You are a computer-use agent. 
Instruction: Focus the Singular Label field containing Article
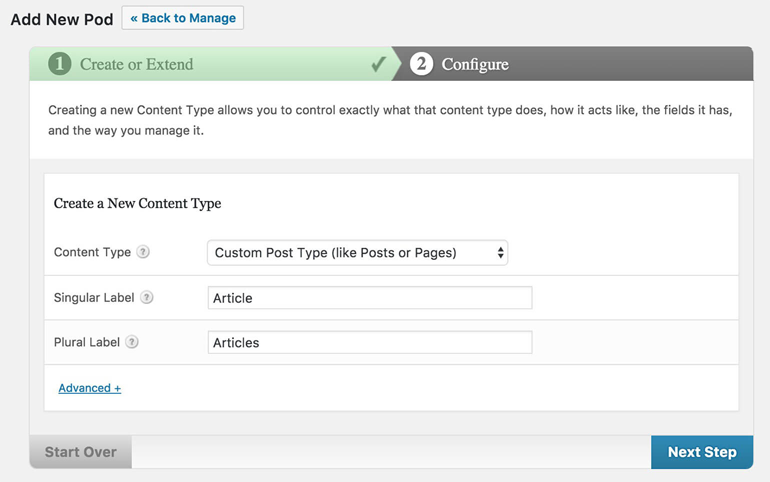(x=369, y=298)
